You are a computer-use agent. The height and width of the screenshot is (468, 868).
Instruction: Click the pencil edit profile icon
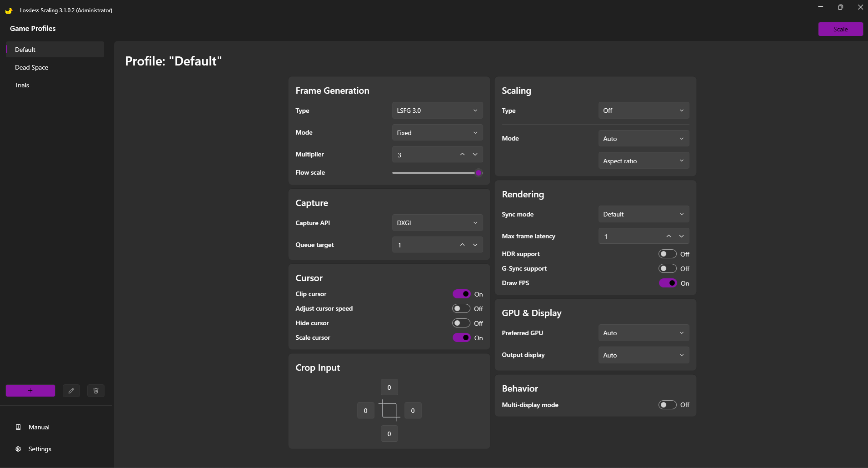(71, 391)
